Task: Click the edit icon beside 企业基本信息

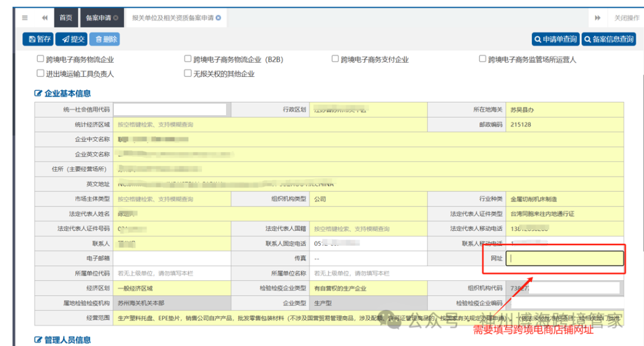Action: (x=38, y=93)
